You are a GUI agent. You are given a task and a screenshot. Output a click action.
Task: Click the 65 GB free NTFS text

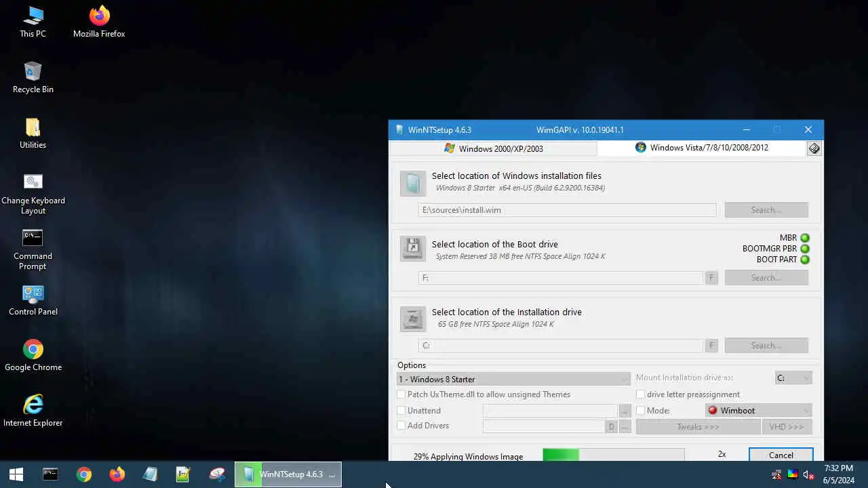click(496, 324)
